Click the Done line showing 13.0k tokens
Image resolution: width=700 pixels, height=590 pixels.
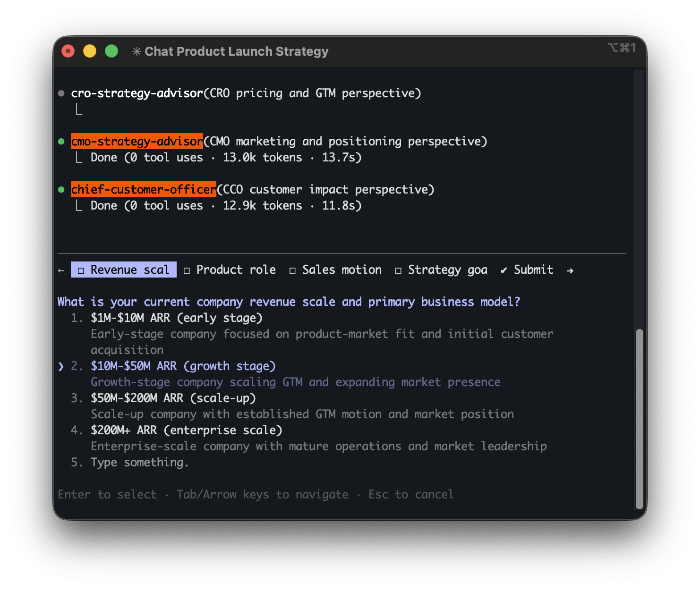click(x=226, y=157)
